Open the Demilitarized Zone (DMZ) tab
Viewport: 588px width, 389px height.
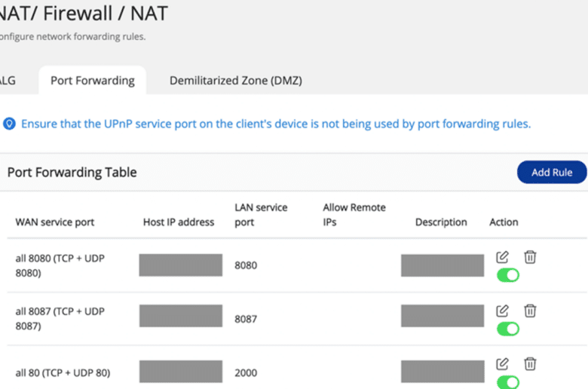coord(235,80)
